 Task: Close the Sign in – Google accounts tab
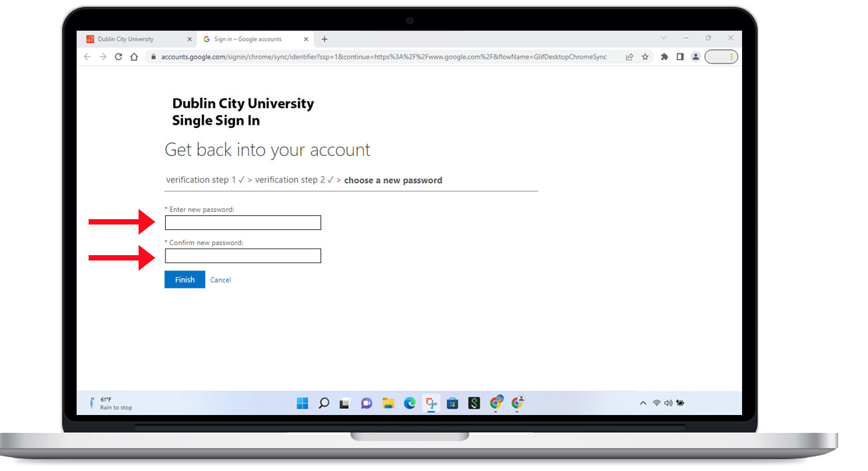(x=306, y=39)
